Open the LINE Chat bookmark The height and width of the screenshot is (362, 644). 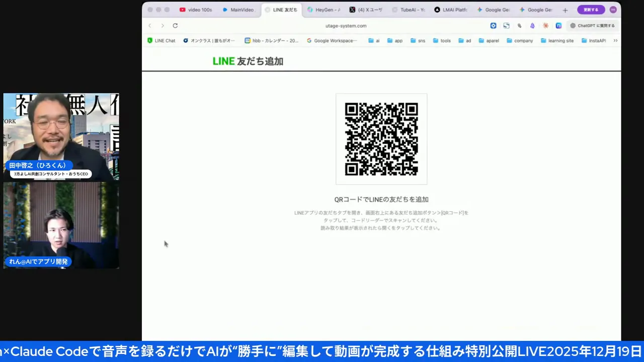[162, 41]
